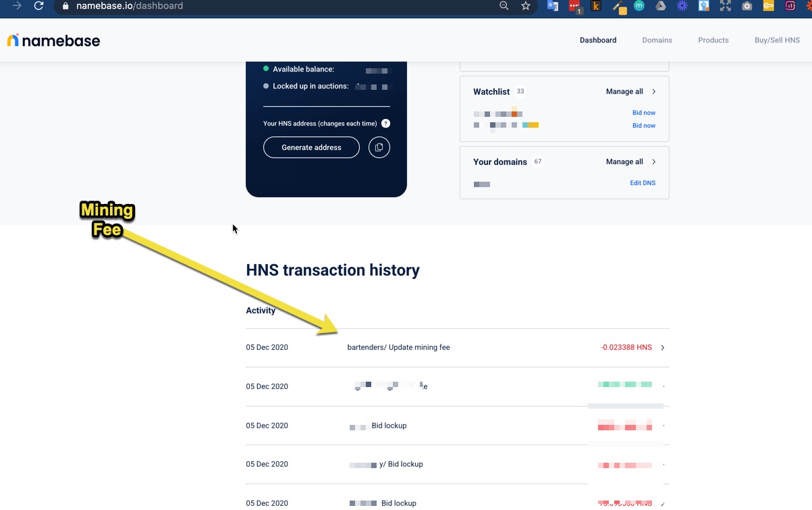Bookmark this page with the star icon

(x=525, y=6)
